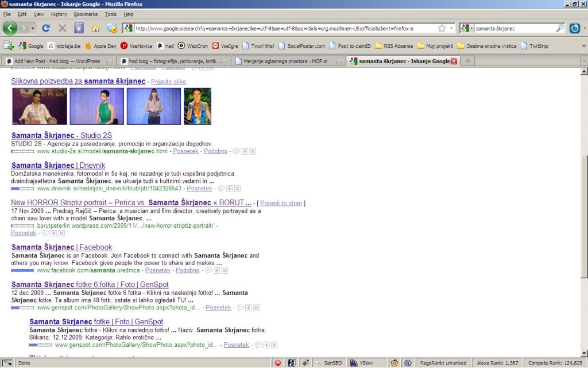The image size is (588, 368).
Task: Open the Google bookmark in the bookmarks bar
Action: (x=31, y=46)
